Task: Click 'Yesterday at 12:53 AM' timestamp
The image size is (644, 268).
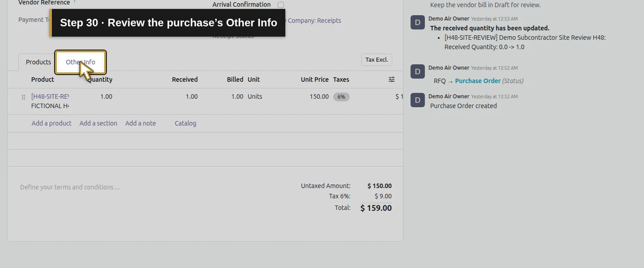Action: [x=494, y=19]
